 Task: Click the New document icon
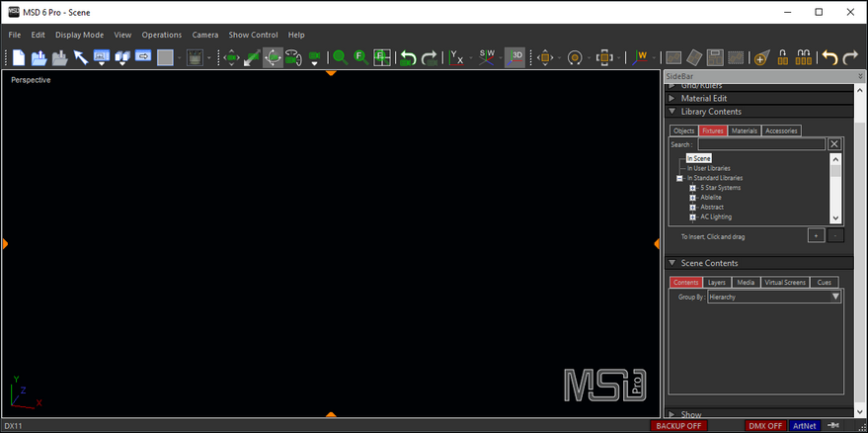[18, 58]
